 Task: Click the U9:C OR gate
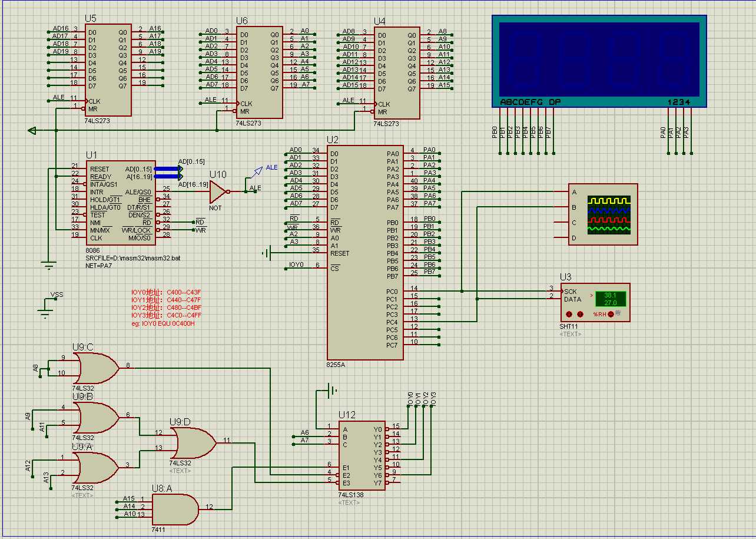coord(97,368)
